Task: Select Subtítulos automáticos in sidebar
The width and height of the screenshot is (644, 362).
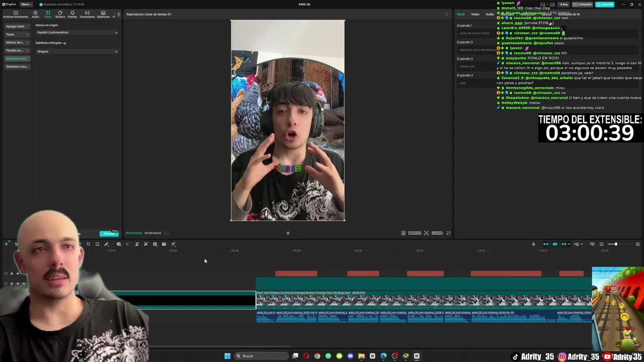Action: click(17, 58)
